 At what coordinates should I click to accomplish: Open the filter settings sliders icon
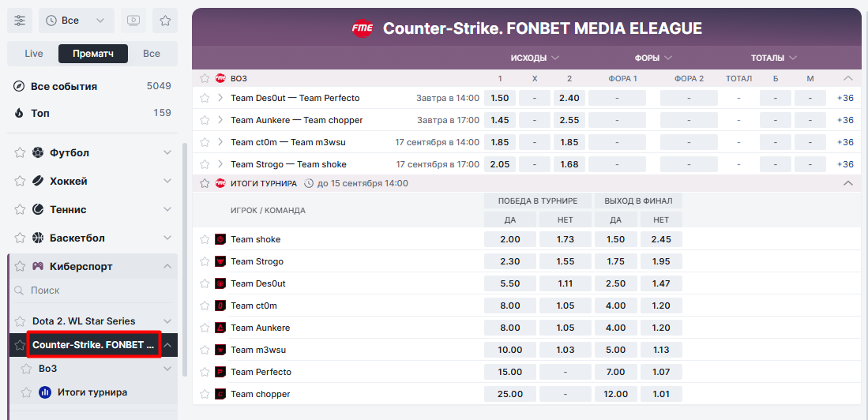20,21
